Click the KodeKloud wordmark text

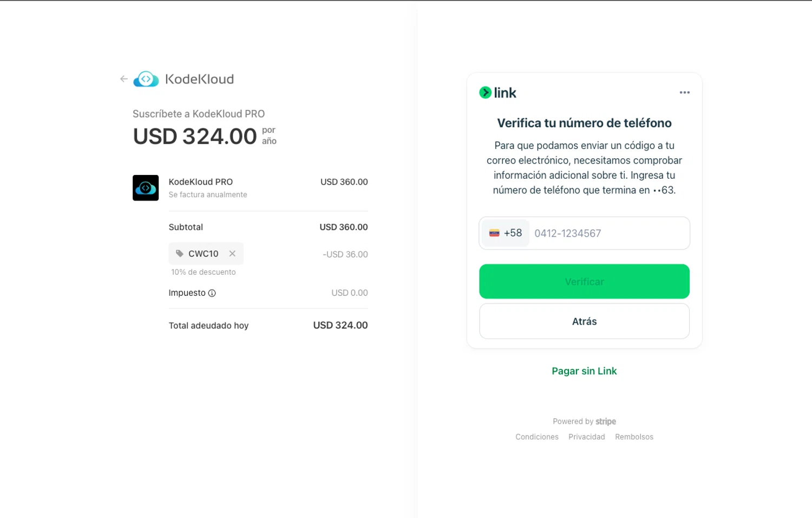pyautogui.click(x=199, y=79)
